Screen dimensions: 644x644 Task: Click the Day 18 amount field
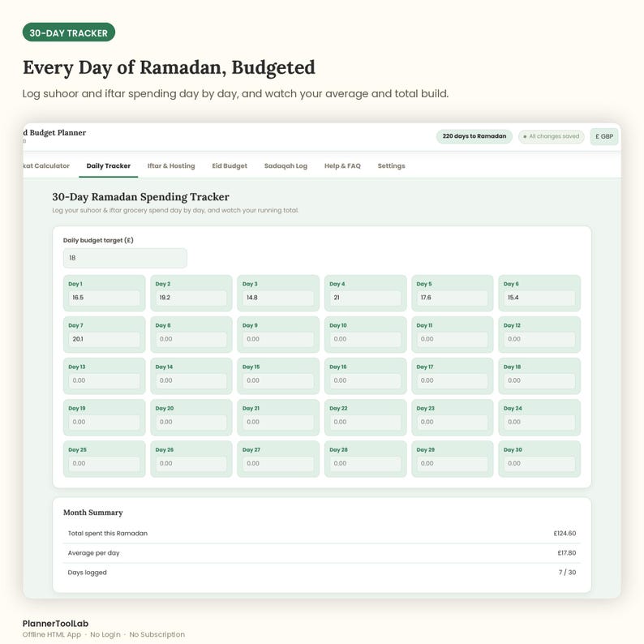pyautogui.click(x=539, y=380)
